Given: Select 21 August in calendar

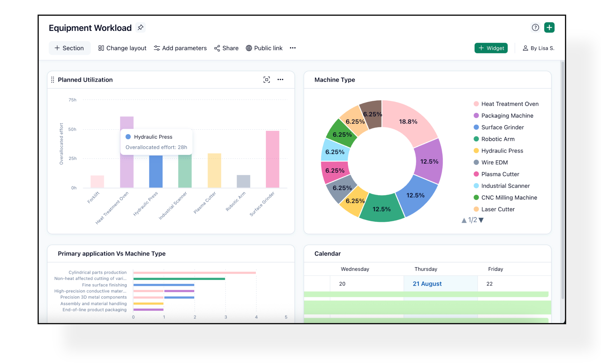Looking at the screenshot, I should click(x=427, y=284).
